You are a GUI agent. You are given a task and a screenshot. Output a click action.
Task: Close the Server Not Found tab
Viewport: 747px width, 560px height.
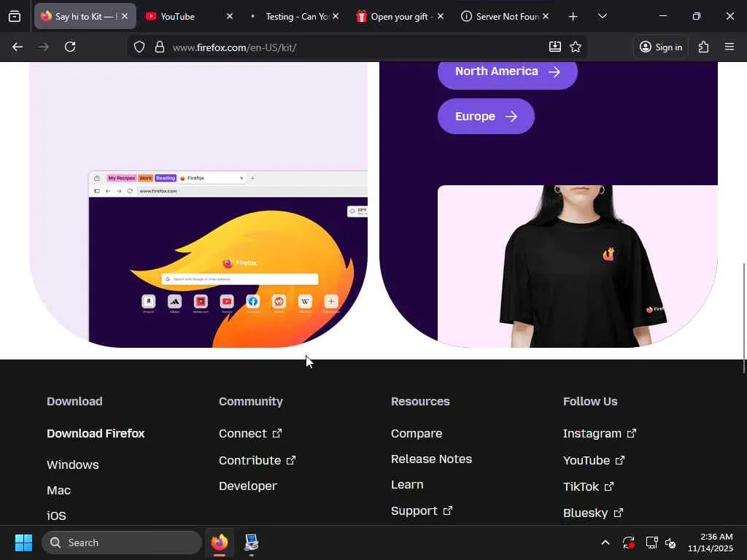tap(546, 16)
